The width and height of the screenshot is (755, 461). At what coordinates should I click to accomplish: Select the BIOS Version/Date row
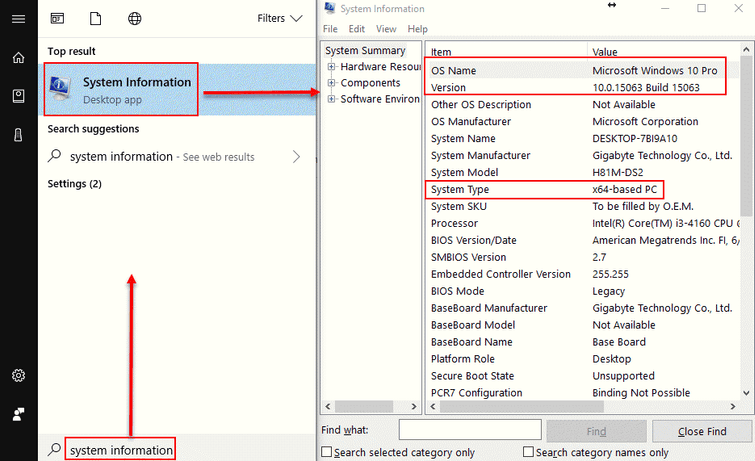tap(583, 240)
